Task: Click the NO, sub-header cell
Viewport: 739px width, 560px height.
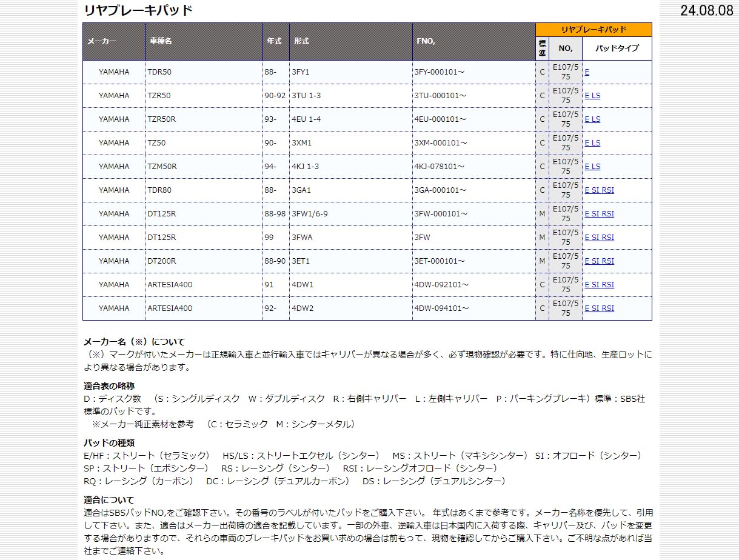Action: click(x=566, y=48)
